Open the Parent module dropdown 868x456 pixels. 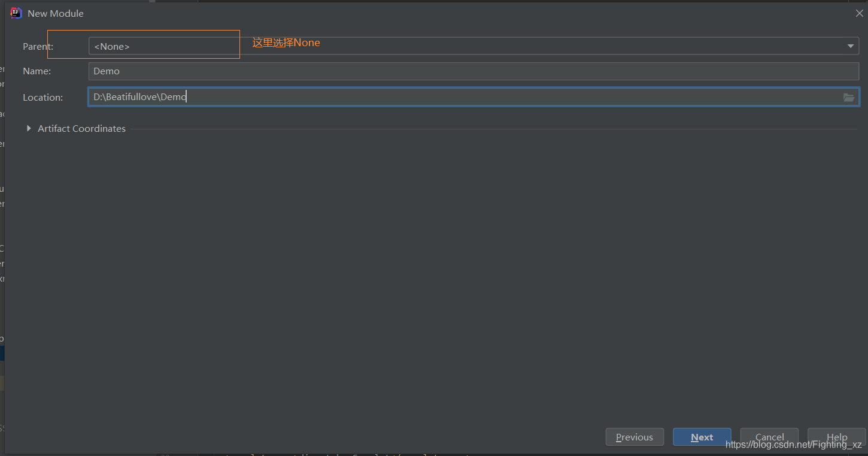474,46
